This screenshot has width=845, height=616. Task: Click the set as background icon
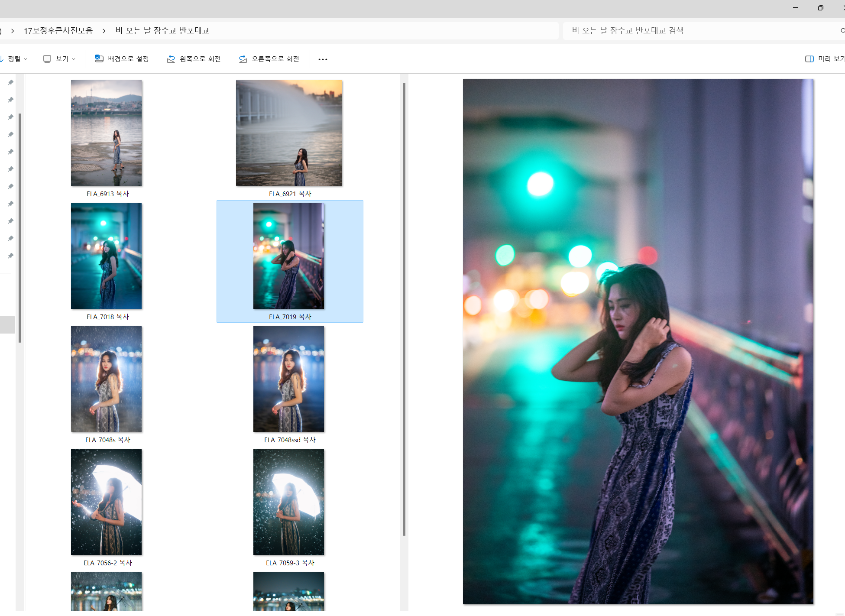(99, 58)
